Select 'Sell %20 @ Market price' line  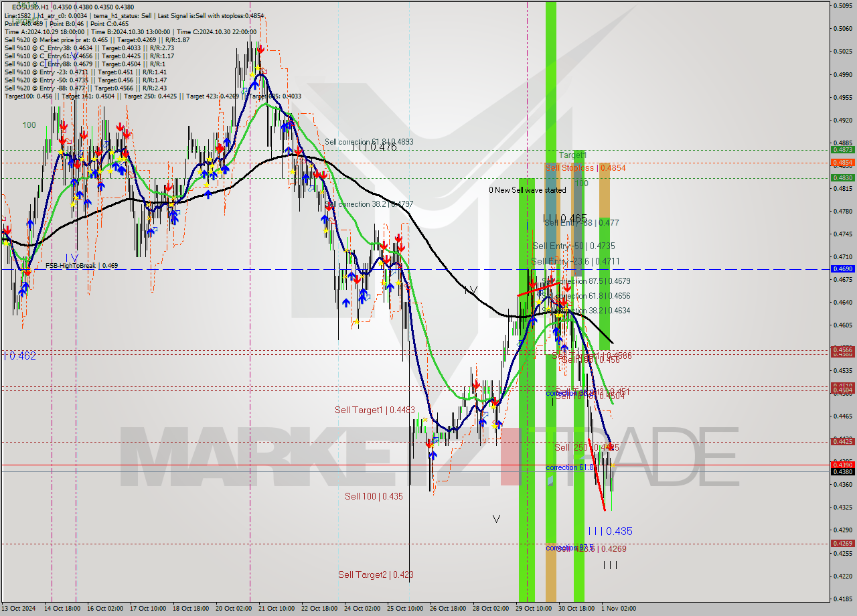tap(97, 40)
